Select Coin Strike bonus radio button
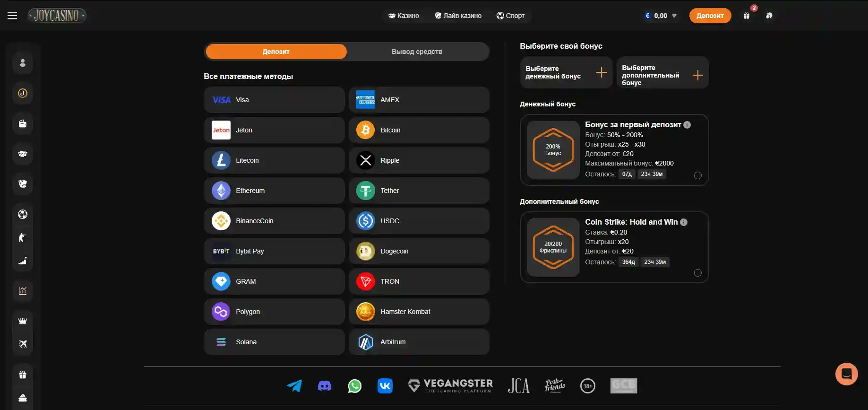Screen dimensions: 868x410 698,273
